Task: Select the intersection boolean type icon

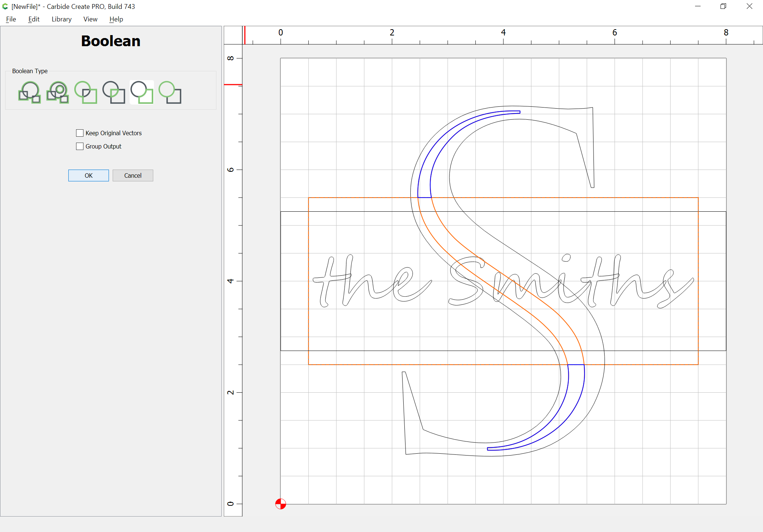Action: pos(114,92)
